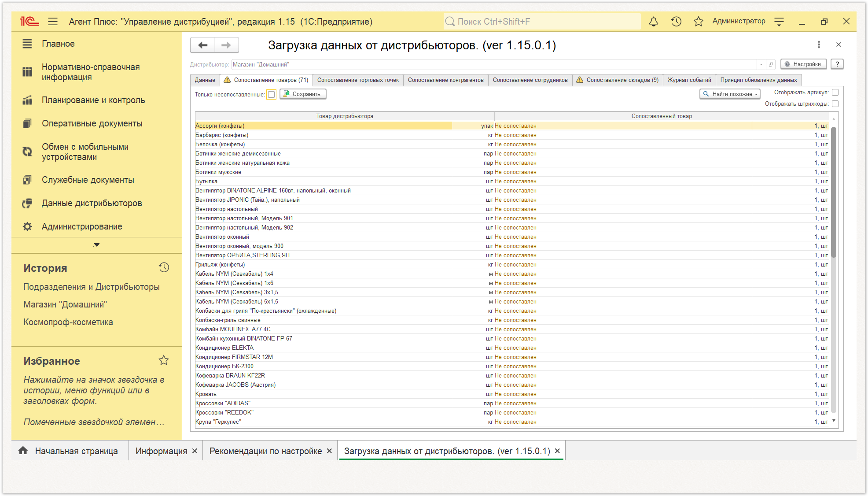Go back with the left arrow button
Image resolution: width=868 pixels, height=496 pixels.
point(202,45)
